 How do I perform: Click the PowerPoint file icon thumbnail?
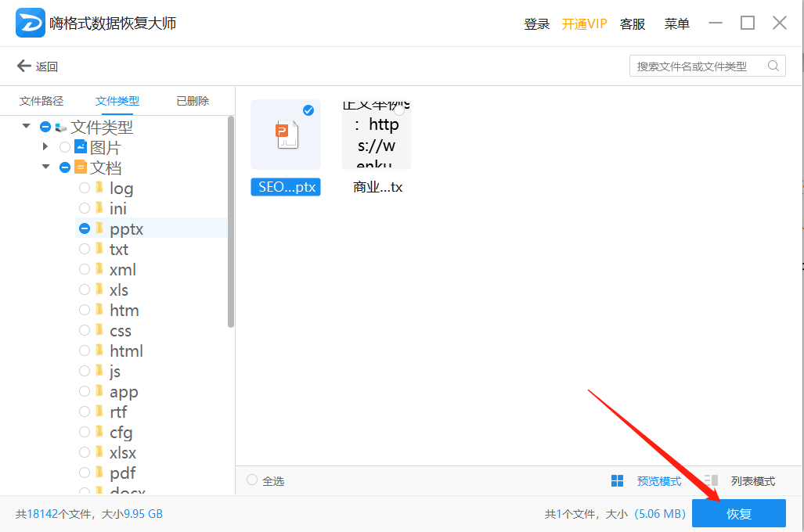[x=286, y=135]
